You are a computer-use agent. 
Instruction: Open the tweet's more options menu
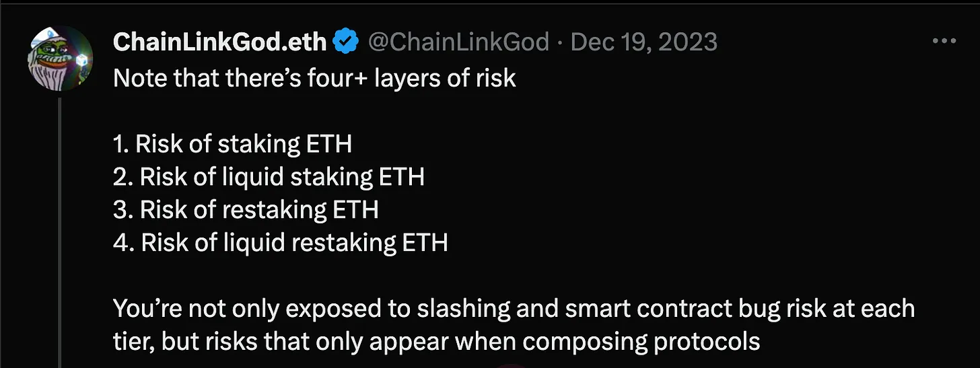pyautogui.click(x=956, y=42)
